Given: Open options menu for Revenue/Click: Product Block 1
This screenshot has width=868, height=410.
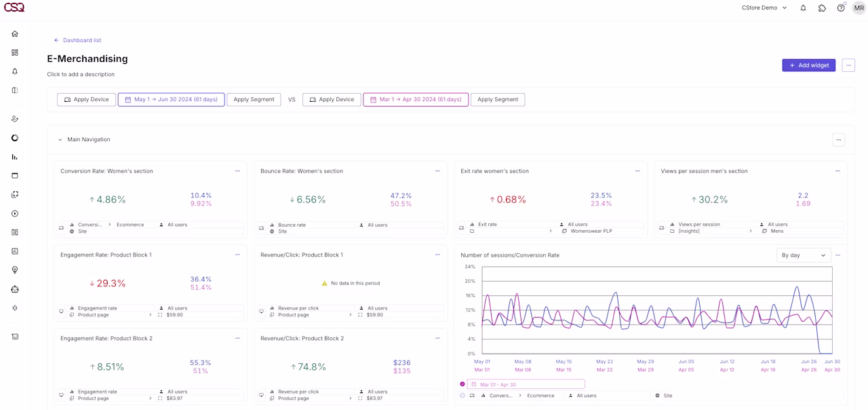Looking at the screenshot, I should (437, 255).
